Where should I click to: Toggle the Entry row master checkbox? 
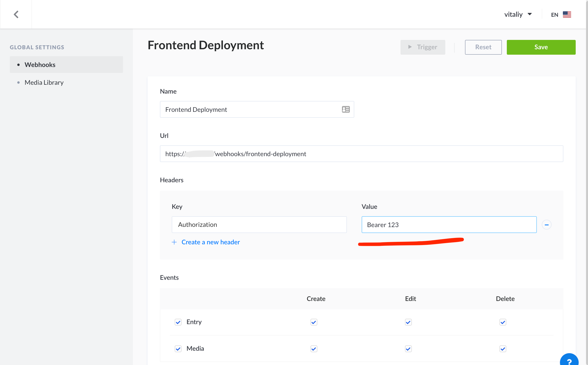tap(178, 322)
